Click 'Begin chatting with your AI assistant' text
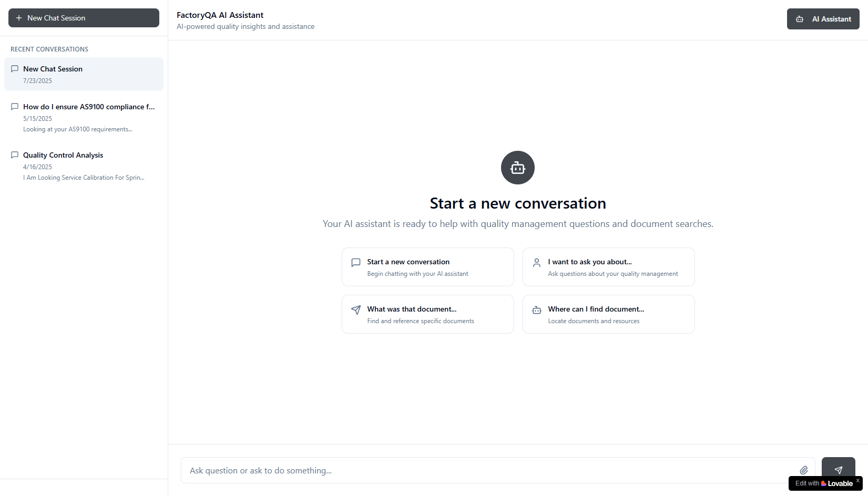868x496 pixels. tap(417, 274)
